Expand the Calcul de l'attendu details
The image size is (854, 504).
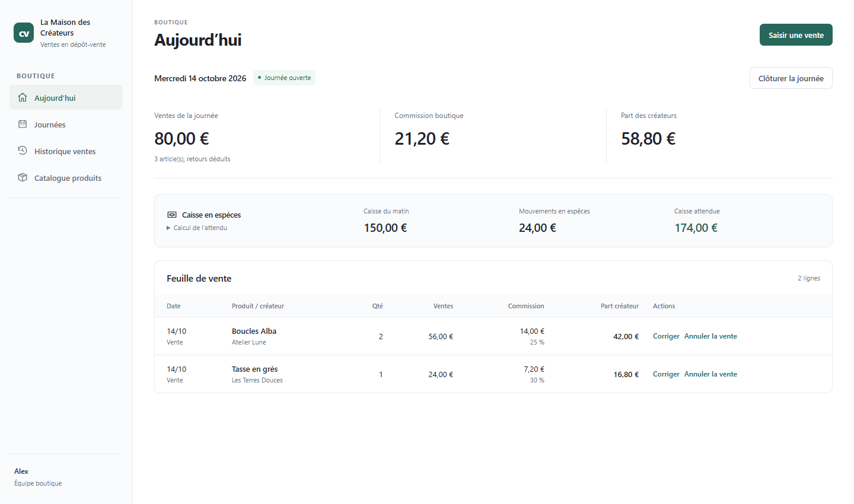197,228
